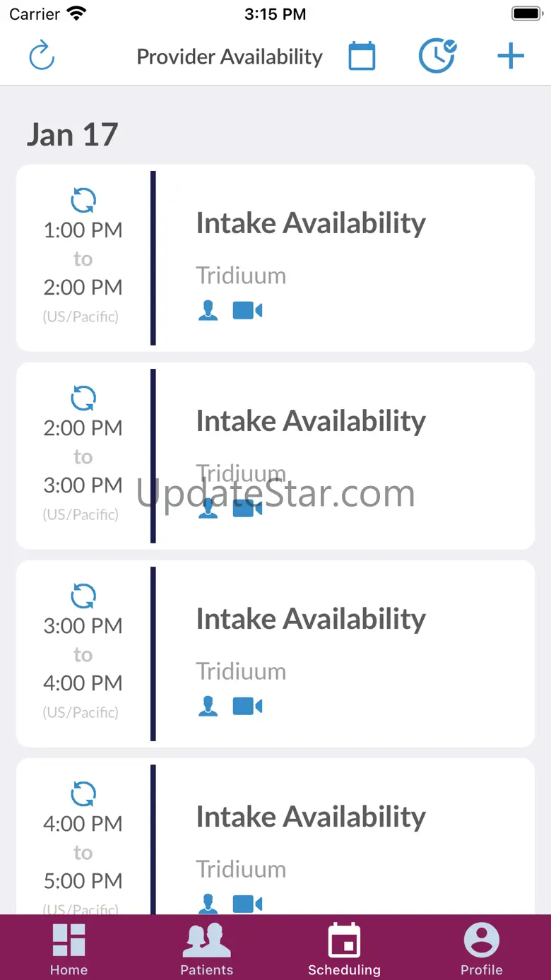Tap the clock checkmark availability icon
The width and height of the screenshot is (551, 980).
[437, 57]
